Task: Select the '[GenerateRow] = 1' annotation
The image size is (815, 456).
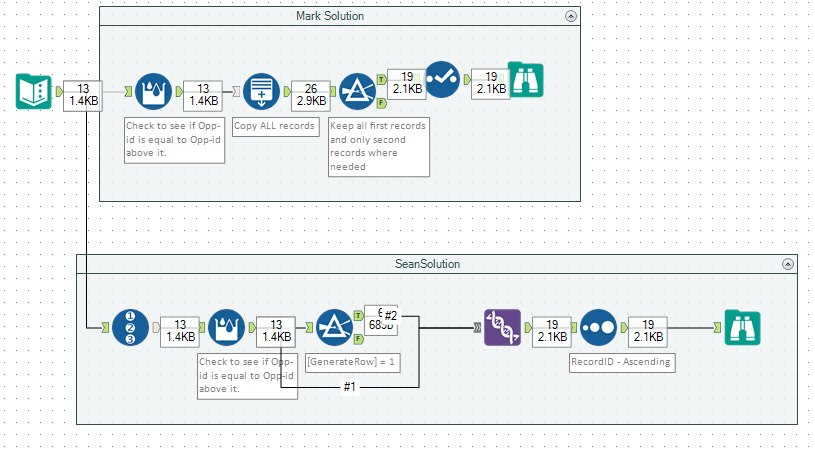Action: (353, 362)
